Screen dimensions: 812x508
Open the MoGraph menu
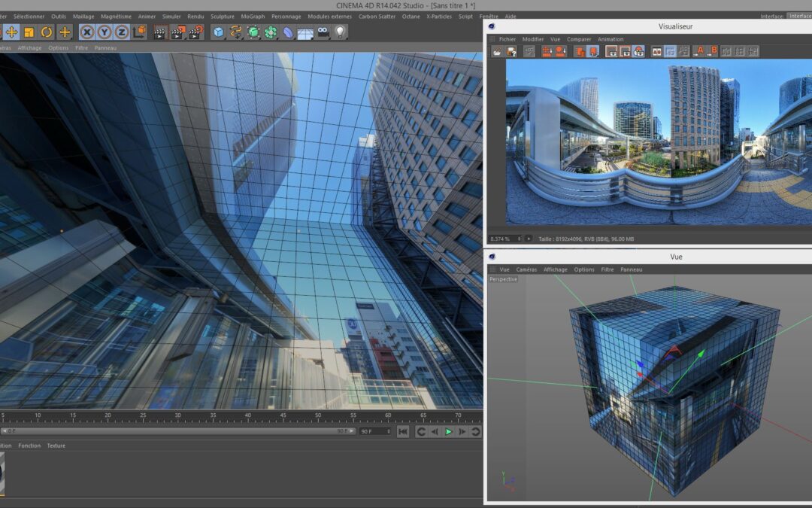253,16
